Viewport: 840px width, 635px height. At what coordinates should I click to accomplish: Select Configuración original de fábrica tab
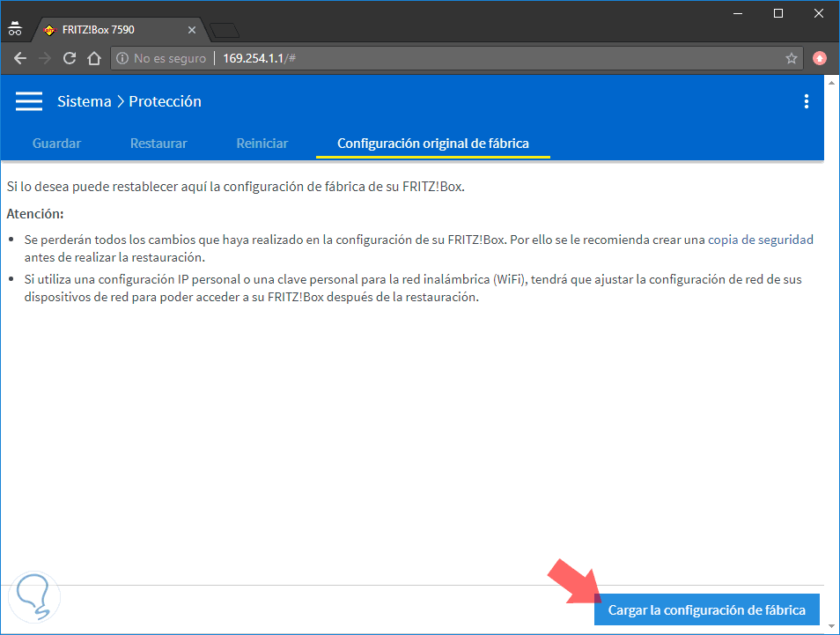[433, 144]
